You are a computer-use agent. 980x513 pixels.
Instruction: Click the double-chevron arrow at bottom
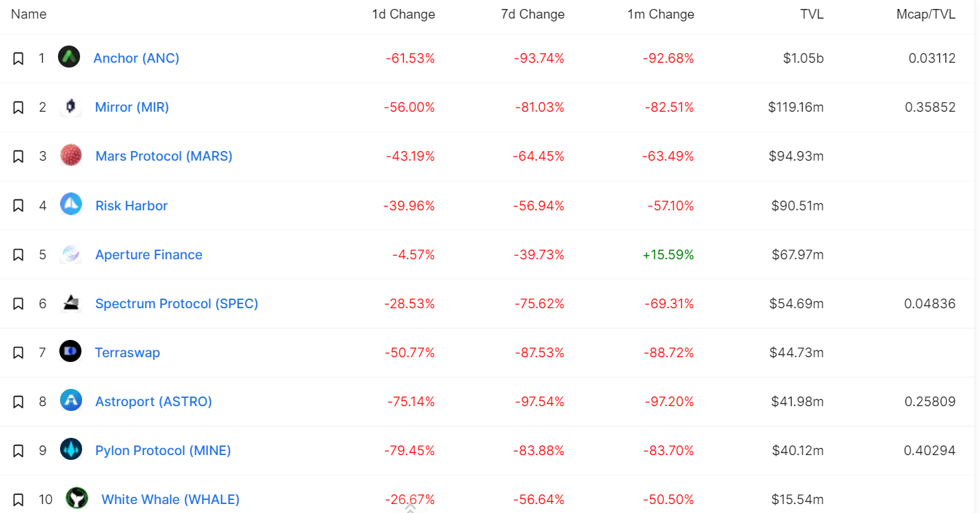(x=410, y=508)
